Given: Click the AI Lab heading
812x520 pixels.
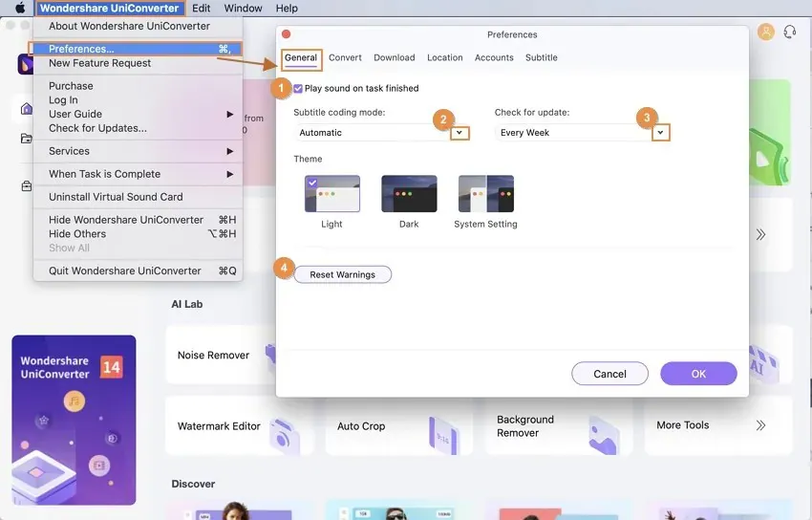Looking at the screenshot, I should tap(187, 304).
